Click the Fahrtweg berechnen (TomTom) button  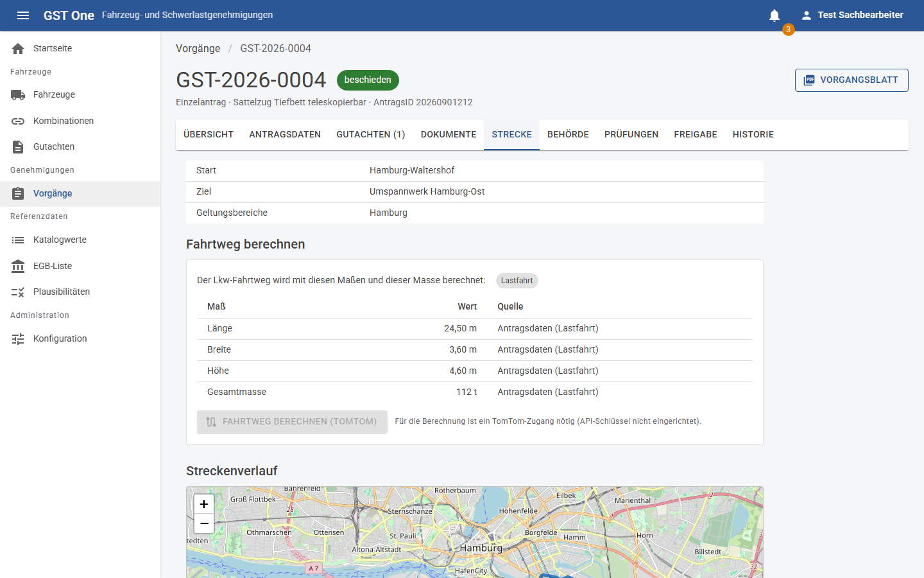tap(292, 422)
